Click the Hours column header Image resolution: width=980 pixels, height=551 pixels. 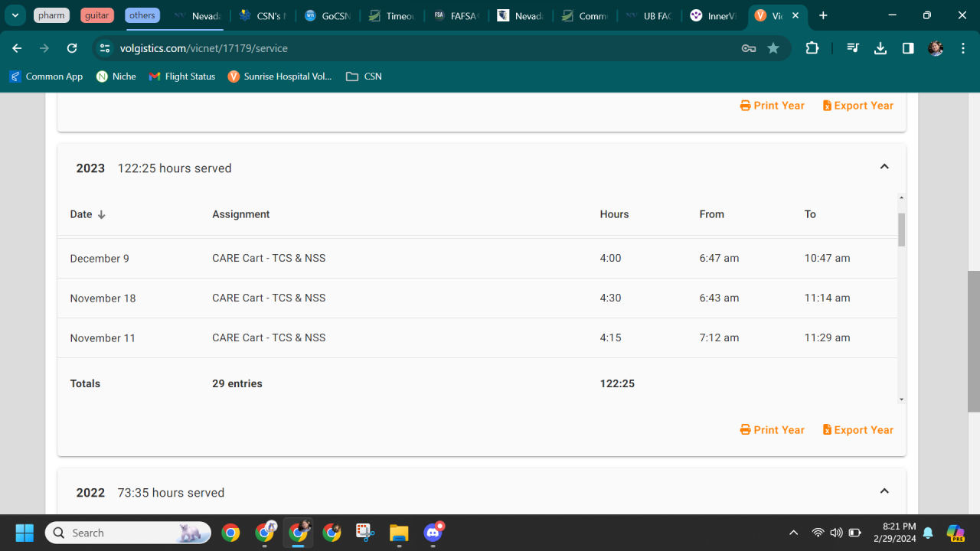click(x=614, y=214)
